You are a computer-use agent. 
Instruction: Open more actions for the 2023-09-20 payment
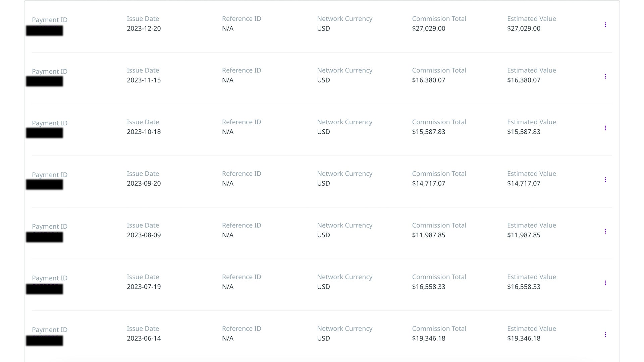(x=605, y=180)
